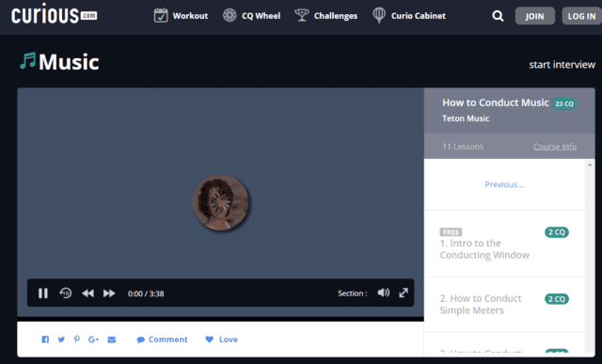The height and width of the screenshot is (364, 602).
Task: Share on Pinterest
Action: (77, 339)
